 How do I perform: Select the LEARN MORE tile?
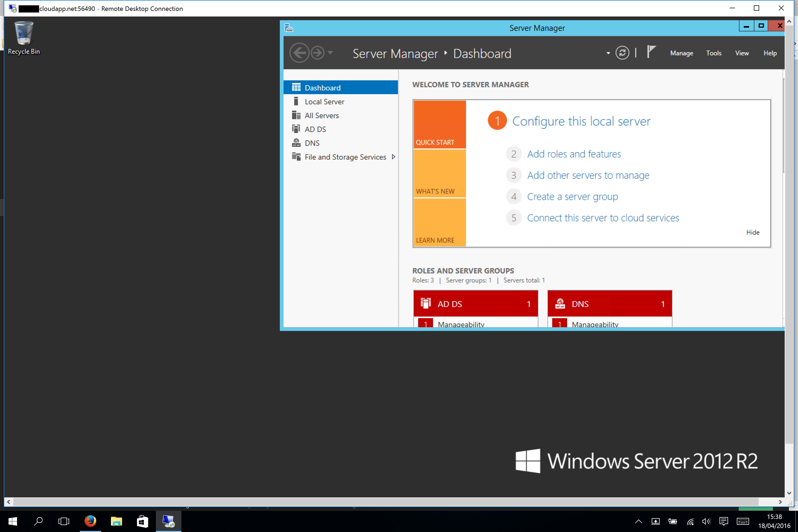440,222
